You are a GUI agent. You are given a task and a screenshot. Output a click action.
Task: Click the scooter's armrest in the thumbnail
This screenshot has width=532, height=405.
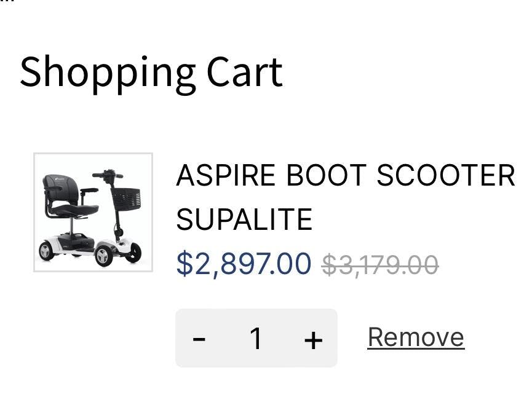click(x=89, y=191)
